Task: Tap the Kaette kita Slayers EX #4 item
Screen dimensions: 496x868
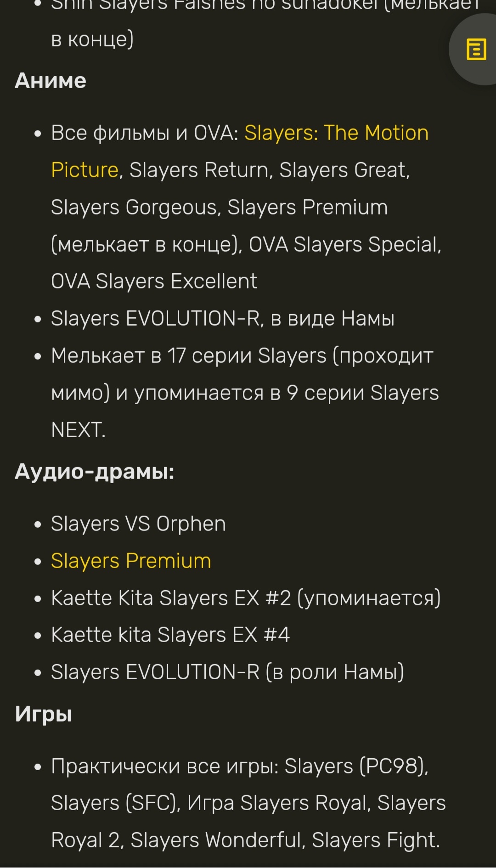Action: point(170,635)
